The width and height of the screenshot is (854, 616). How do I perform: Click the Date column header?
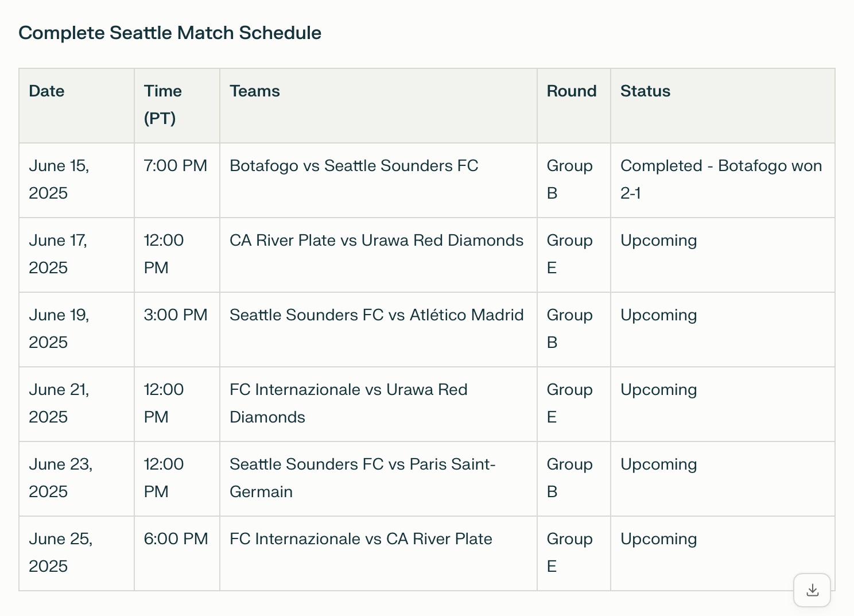[x=46, y=91]
